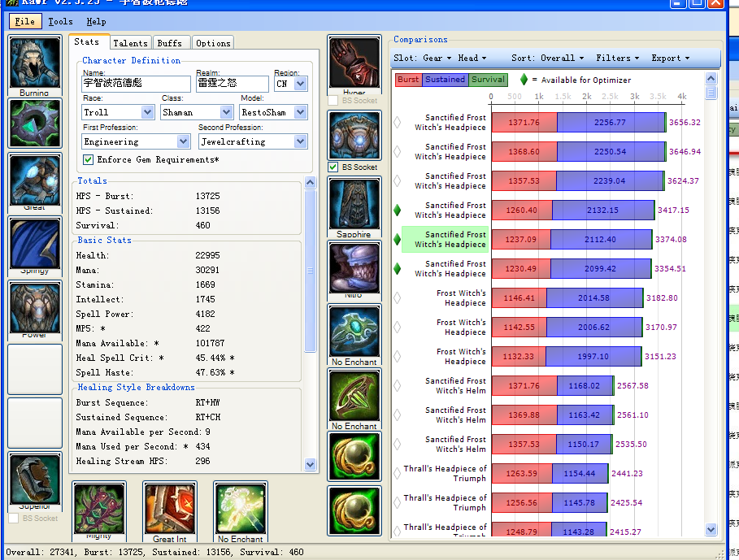Screen dimensions: 739x560
Task: Select the Power chest armor slot icon
Action: point(35,307)
